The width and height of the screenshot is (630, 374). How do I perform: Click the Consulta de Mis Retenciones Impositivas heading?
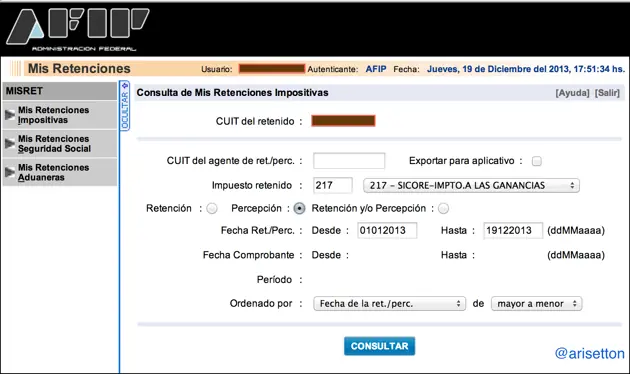click(x=232, y=93)
